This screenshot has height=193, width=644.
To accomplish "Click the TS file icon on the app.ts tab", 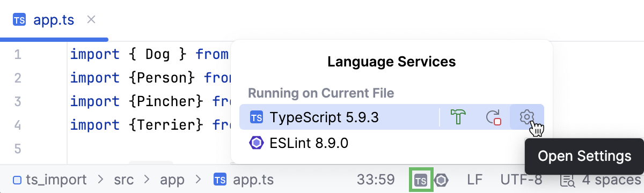I will click(20, 20).
